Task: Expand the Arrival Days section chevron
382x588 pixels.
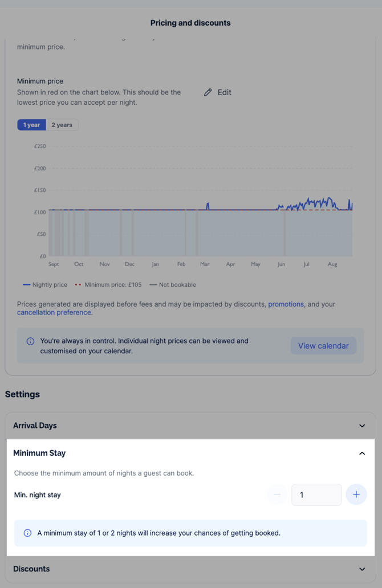Action: tap(362, 426)
